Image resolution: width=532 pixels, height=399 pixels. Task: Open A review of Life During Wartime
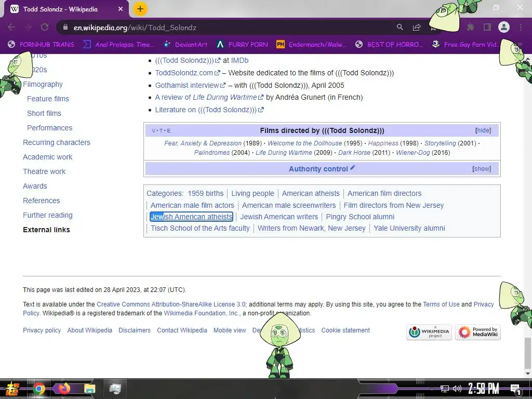[209, 97]
